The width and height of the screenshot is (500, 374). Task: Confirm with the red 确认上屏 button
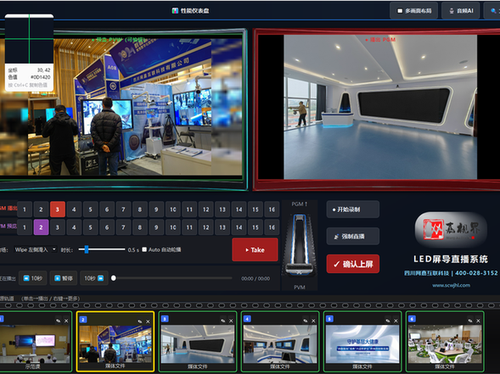point(353,264)
